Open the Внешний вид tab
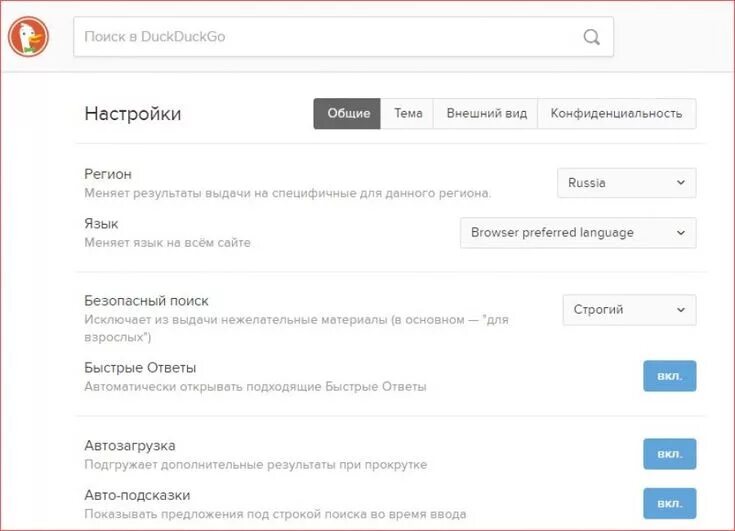Image resolution: width=735 pixels, height=531 pixels. [486, 113]
